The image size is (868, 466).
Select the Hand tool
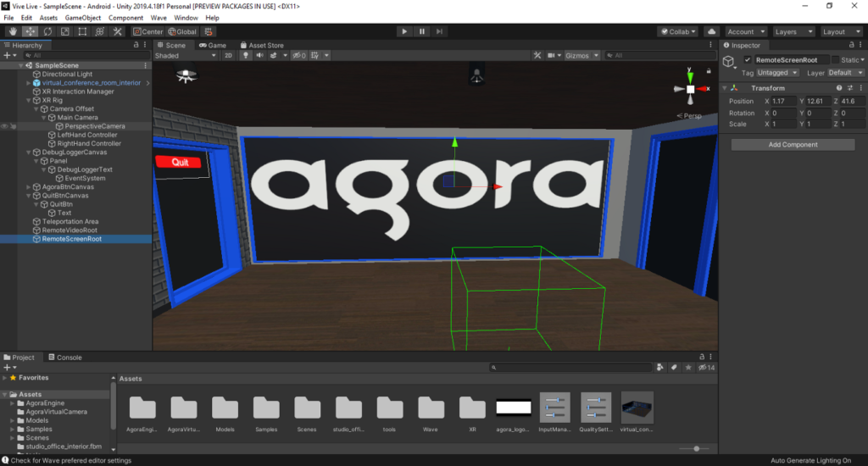[12, 31]
